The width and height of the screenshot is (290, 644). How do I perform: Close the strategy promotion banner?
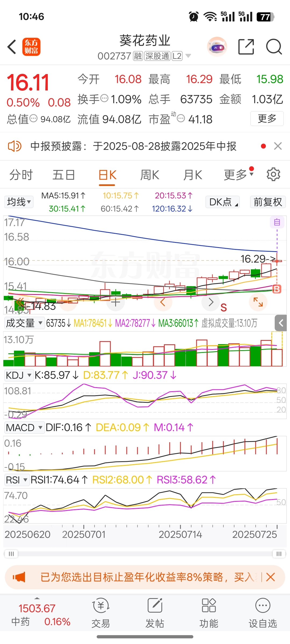271,577
